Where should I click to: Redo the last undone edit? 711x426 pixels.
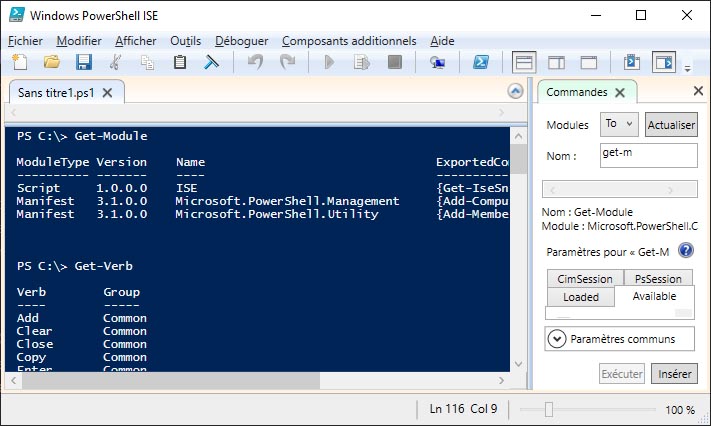[x=287, y=62]
